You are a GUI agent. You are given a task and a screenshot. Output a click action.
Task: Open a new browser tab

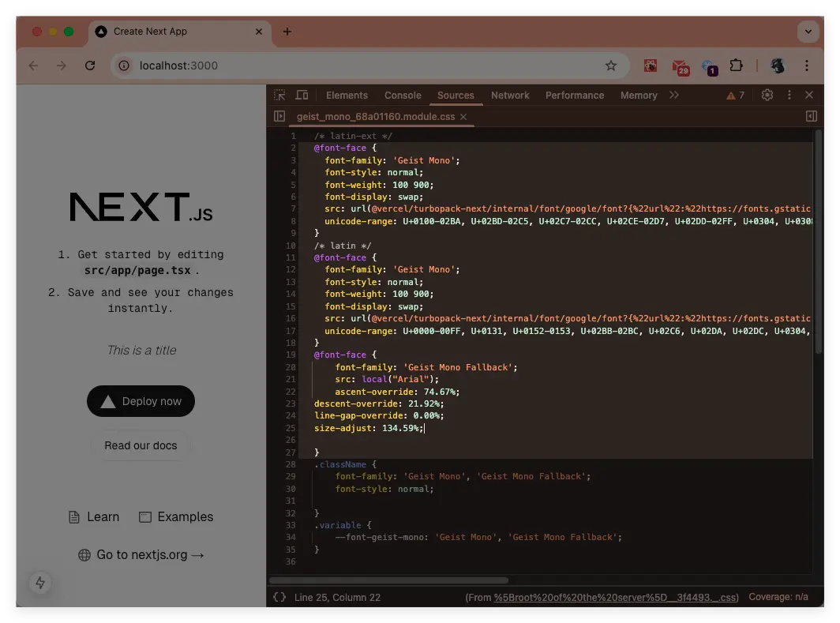point(287,32)
